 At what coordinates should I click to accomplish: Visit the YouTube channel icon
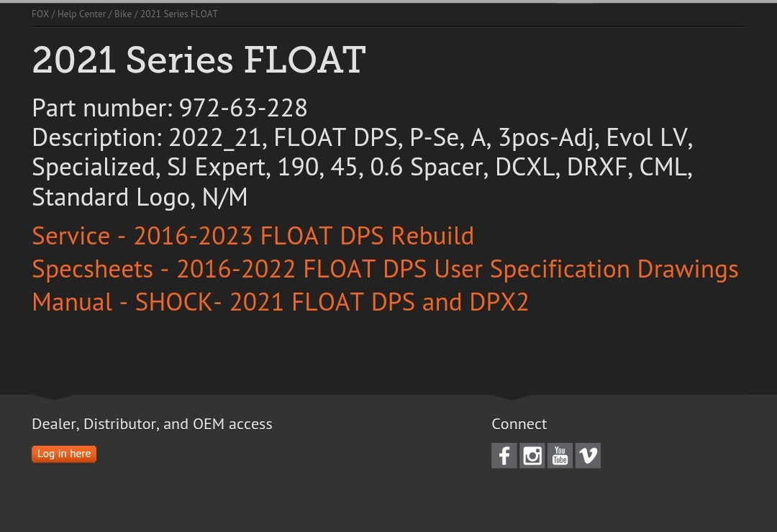click(560, 456)
